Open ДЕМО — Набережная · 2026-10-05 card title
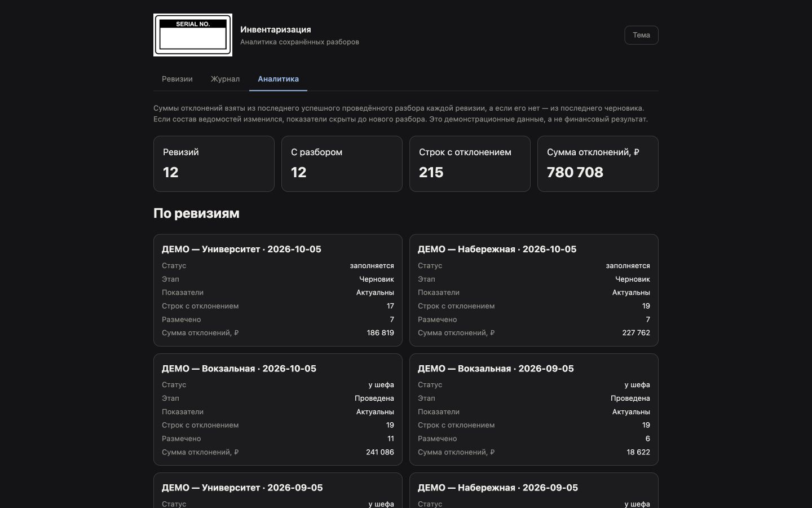The height and width of the screenshot is (508, 812). pos(497,249)
